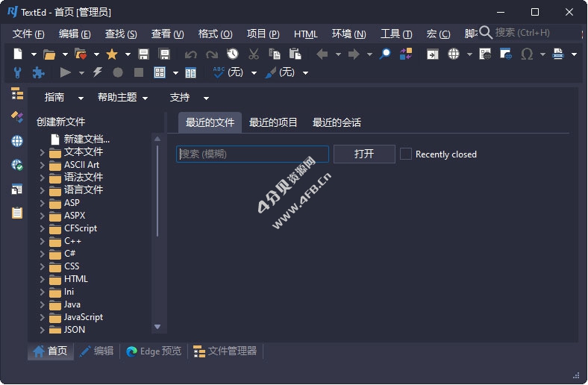Expand the 文本文件 folder

click(42, 152)
